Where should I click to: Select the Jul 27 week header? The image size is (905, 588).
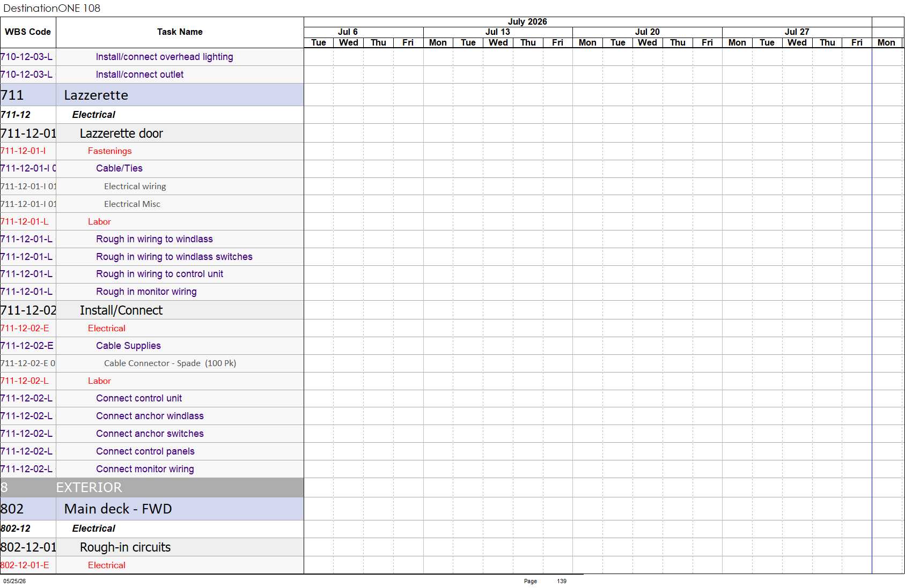(797, 32)
